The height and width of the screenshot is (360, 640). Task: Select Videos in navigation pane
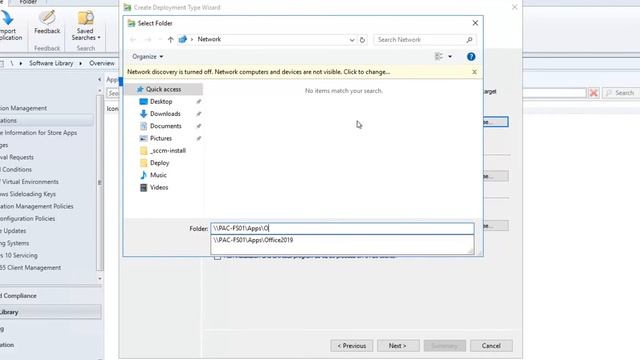pyautogui.click(x=158, y=187)
